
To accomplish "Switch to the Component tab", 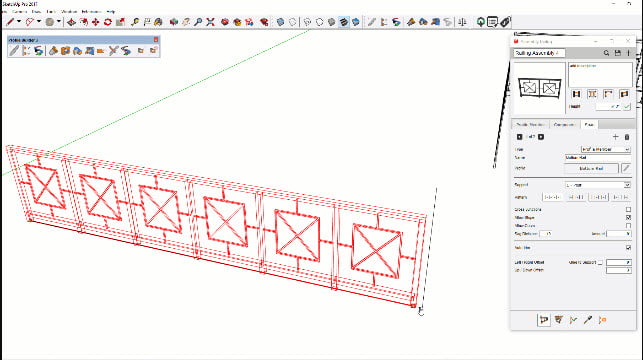I will (565, 125).
